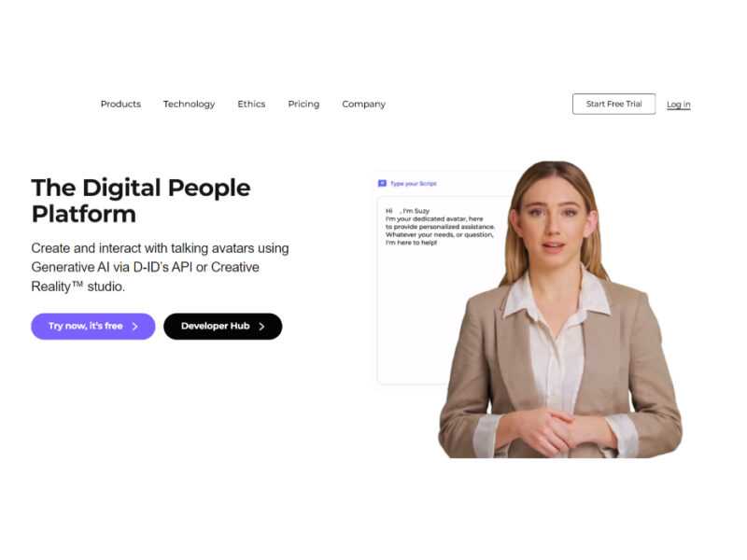Follow the Log in link

(x=679, y=105)
